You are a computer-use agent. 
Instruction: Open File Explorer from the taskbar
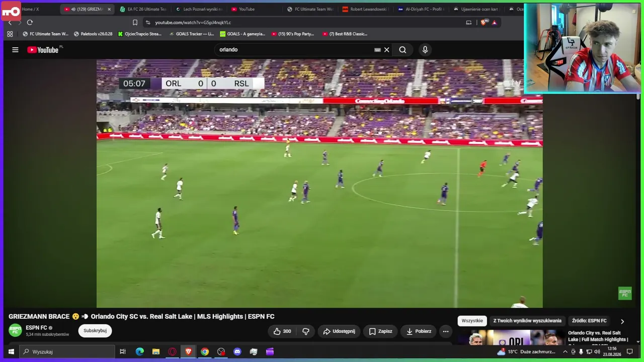[156, 351]
